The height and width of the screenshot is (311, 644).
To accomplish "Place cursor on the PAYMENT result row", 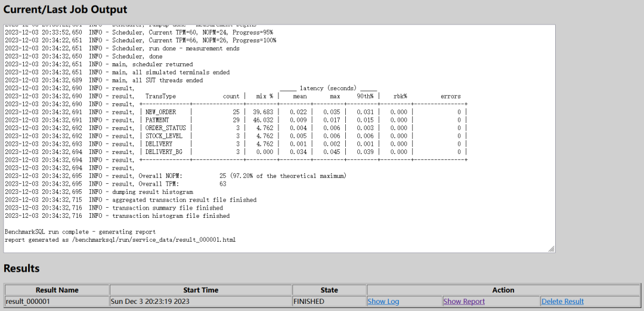I will [236, 120].
